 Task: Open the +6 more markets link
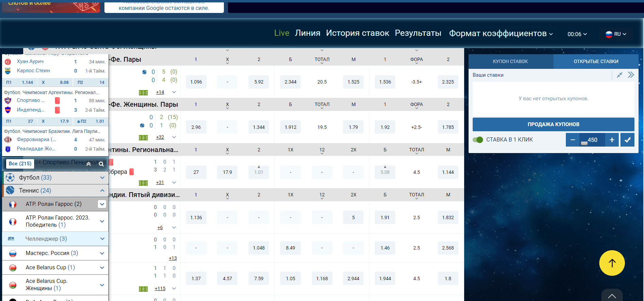pyautogui.click(x=160, y=227)
